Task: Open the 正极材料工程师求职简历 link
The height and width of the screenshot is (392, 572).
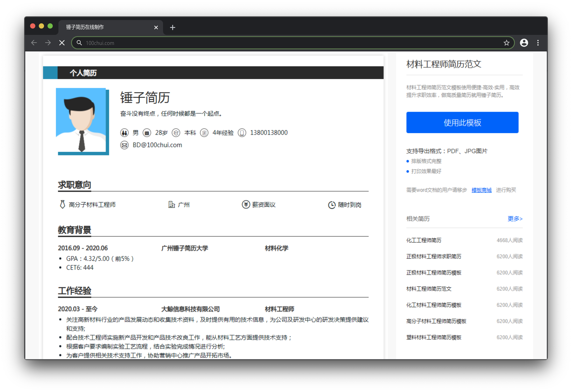Action: (433, 256)
